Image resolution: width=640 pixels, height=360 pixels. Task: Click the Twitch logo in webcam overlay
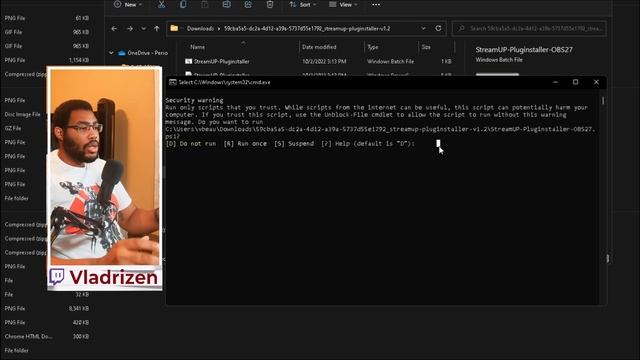click(57, 277)
